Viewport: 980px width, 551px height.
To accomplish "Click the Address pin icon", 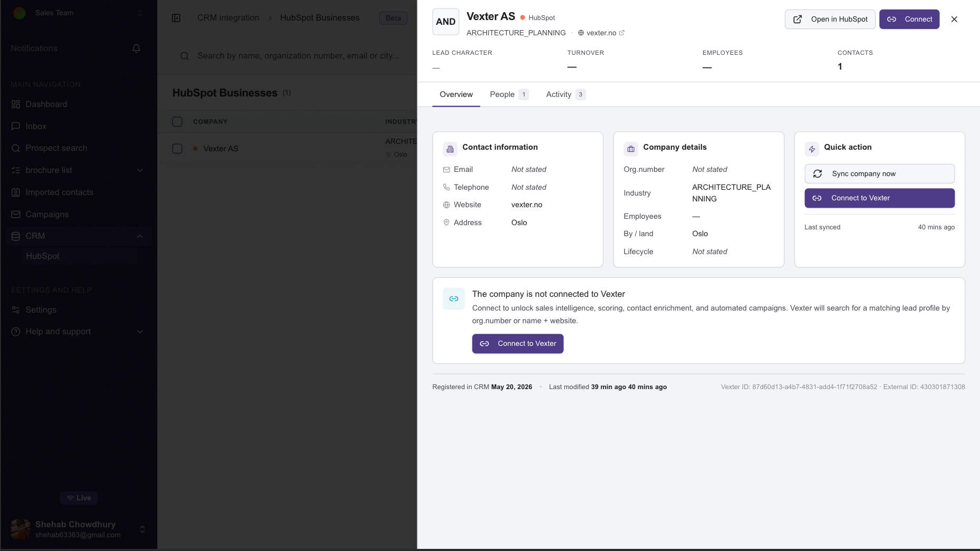I will tap(446, 223).
